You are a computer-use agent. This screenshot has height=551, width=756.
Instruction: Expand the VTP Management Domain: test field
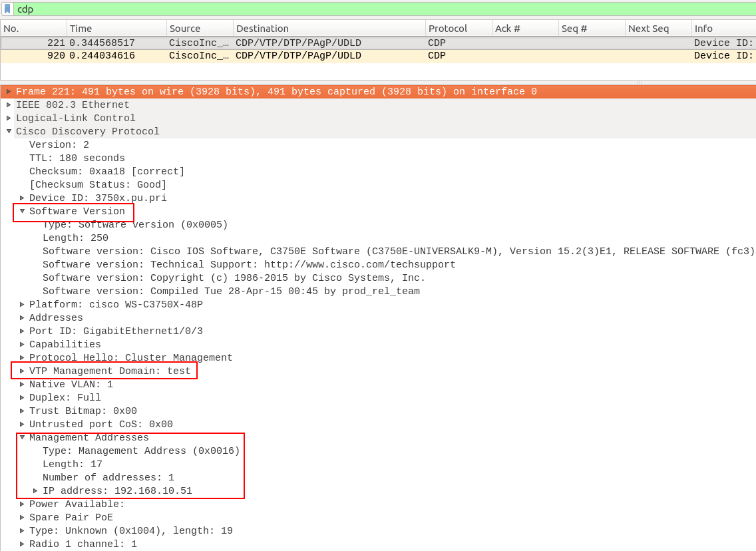point(22,371)
